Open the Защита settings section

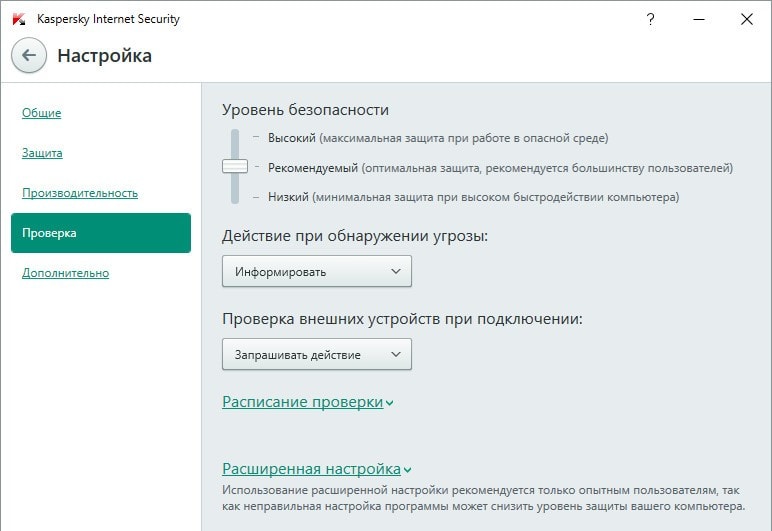click(x=42, y=153)
